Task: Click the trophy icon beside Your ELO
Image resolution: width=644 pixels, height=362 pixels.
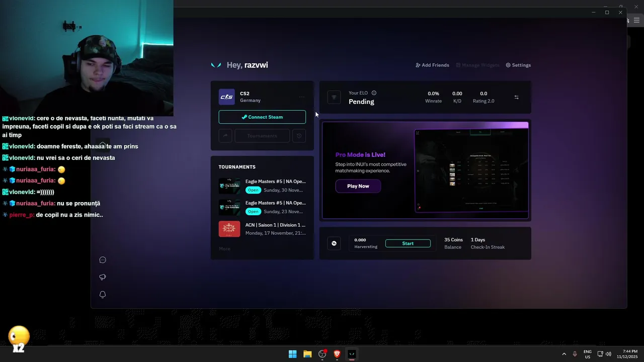Action: (334, 98)
